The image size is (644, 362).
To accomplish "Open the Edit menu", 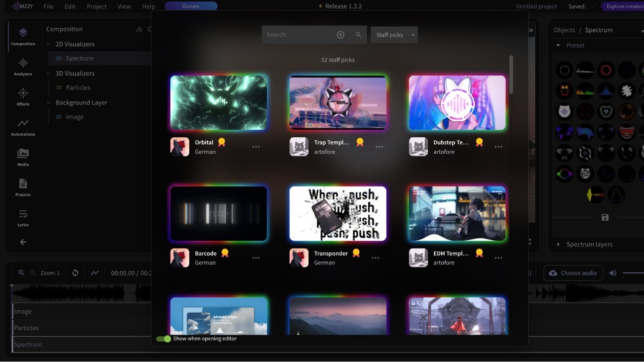I will [x=70, y=7].
